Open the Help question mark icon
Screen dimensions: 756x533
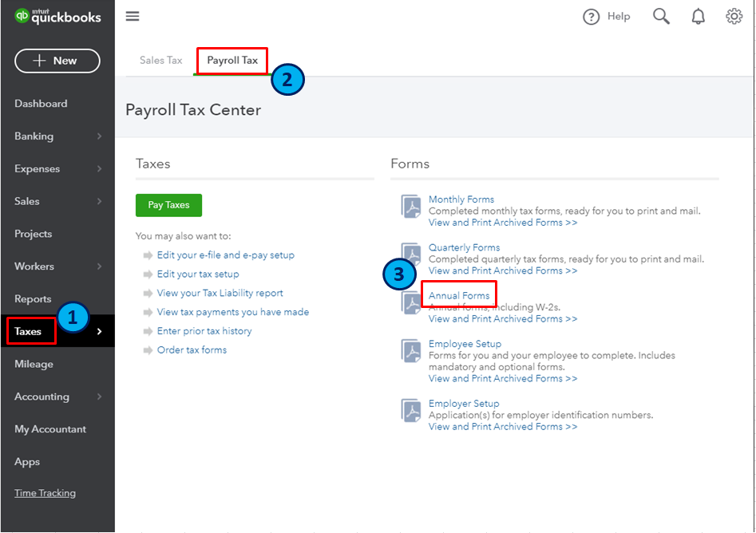coord(591,17)
